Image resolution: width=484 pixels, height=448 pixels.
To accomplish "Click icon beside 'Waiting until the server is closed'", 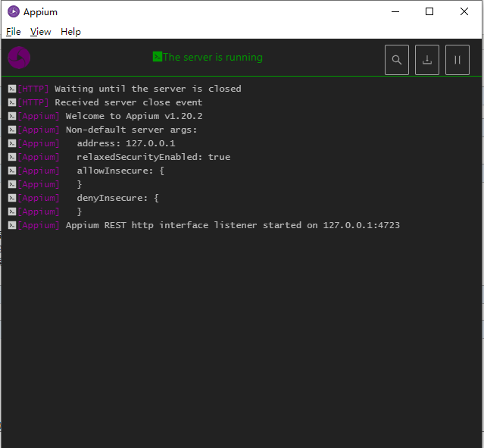I will tap(11, 89).
